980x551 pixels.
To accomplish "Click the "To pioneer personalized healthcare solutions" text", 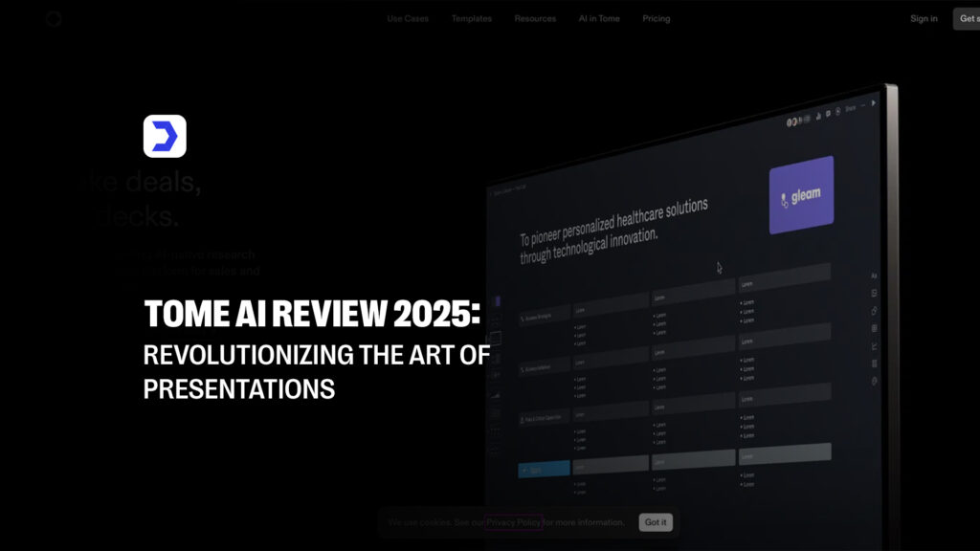I will click(613, 221).
